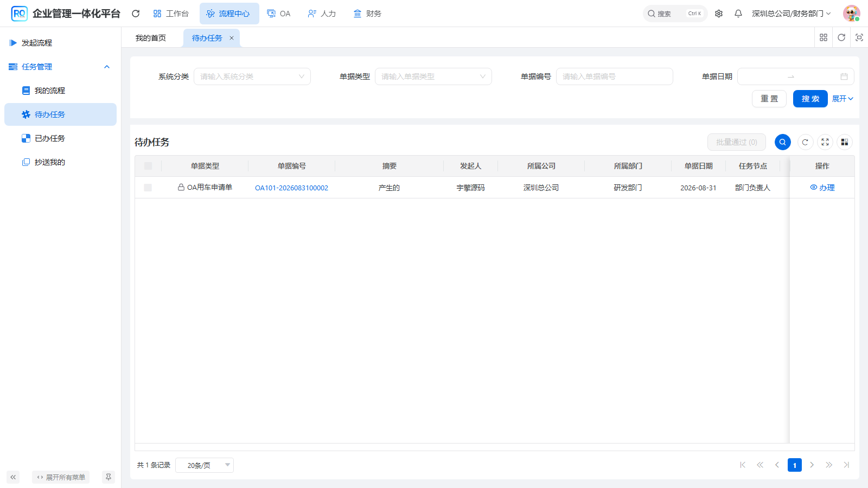Click the 单据日期 range field
Screen dimensions: 868x488
coord(796,76)
